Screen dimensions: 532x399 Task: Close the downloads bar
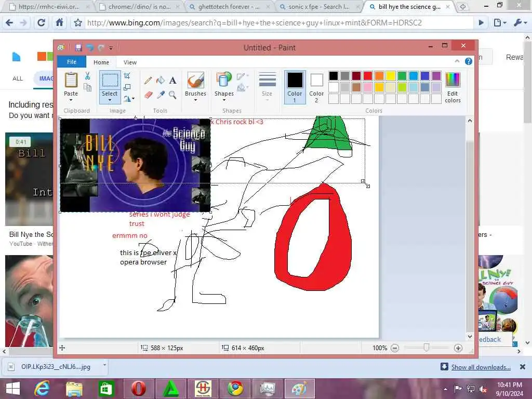tap(523, 367)
